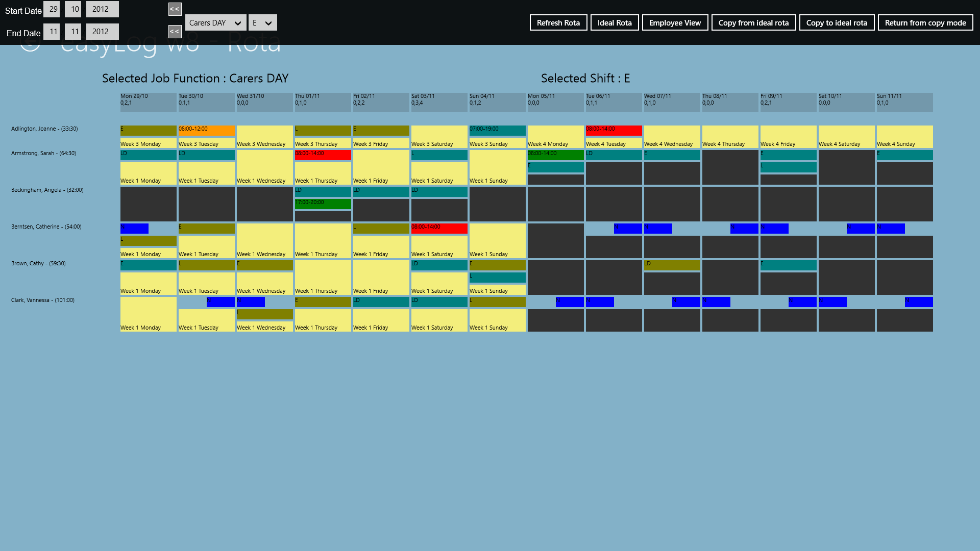Viewport: 980px width, 551px height.
Task: Edit the End Date year field 2012
Action: [x=102, y=32]
